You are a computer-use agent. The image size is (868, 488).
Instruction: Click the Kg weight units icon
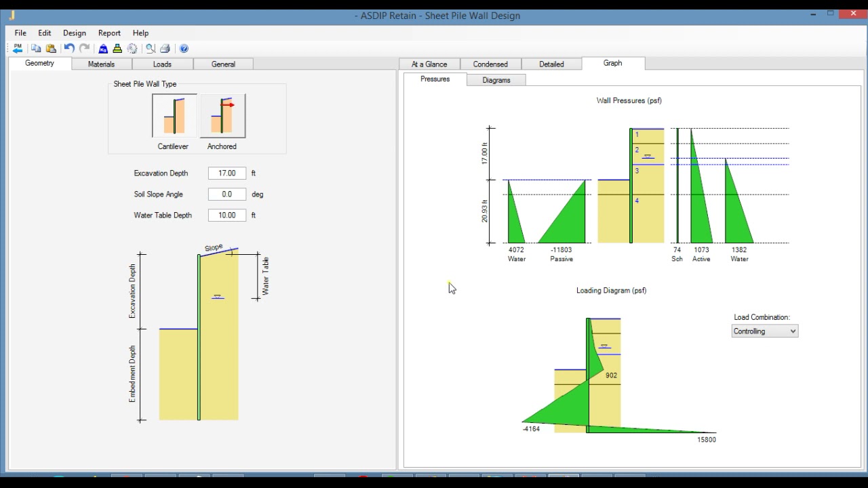click(x=103, y=48)
